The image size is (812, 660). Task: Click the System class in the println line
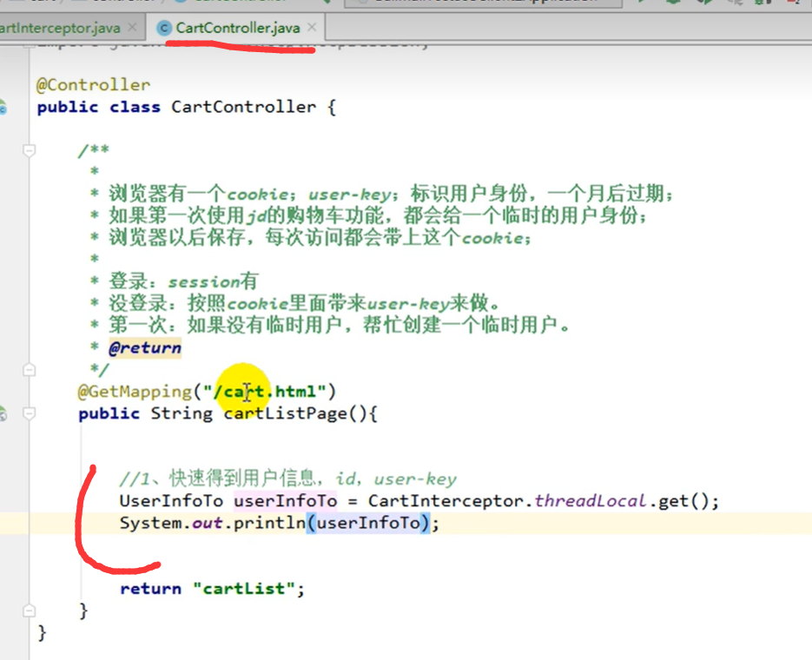151,523
